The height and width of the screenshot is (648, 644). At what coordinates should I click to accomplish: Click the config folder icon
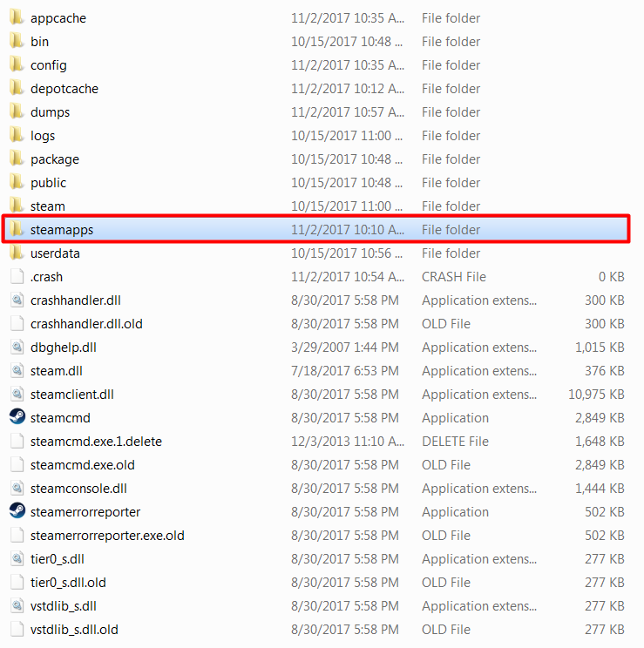click(x=17, y=64)
